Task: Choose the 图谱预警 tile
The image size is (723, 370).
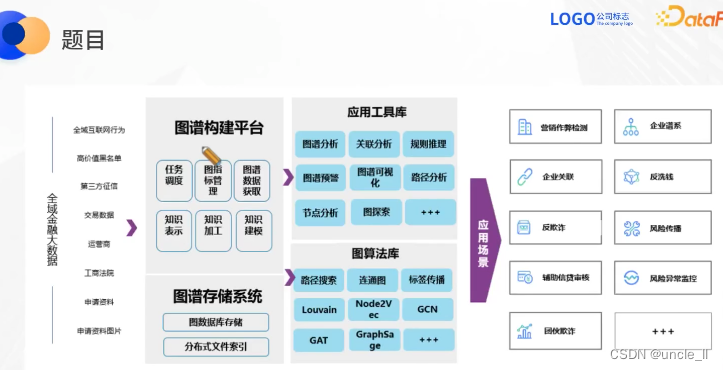Action: pyautogui.click(x=320, y=178)
